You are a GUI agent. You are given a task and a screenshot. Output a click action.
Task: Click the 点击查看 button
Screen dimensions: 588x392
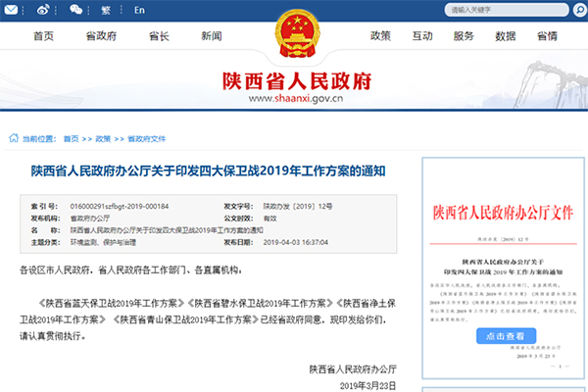coord(499,336)
